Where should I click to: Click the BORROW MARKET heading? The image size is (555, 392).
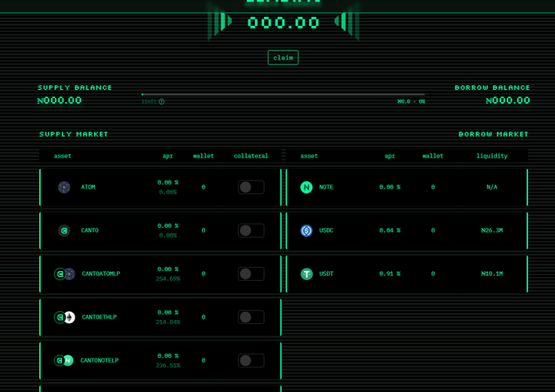(x=493, y=135)
